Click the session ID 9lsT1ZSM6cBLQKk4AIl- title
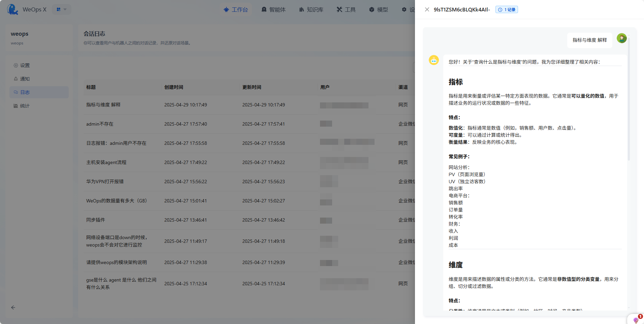The width and height of the screenshot is (644, 324). (462, 9)
